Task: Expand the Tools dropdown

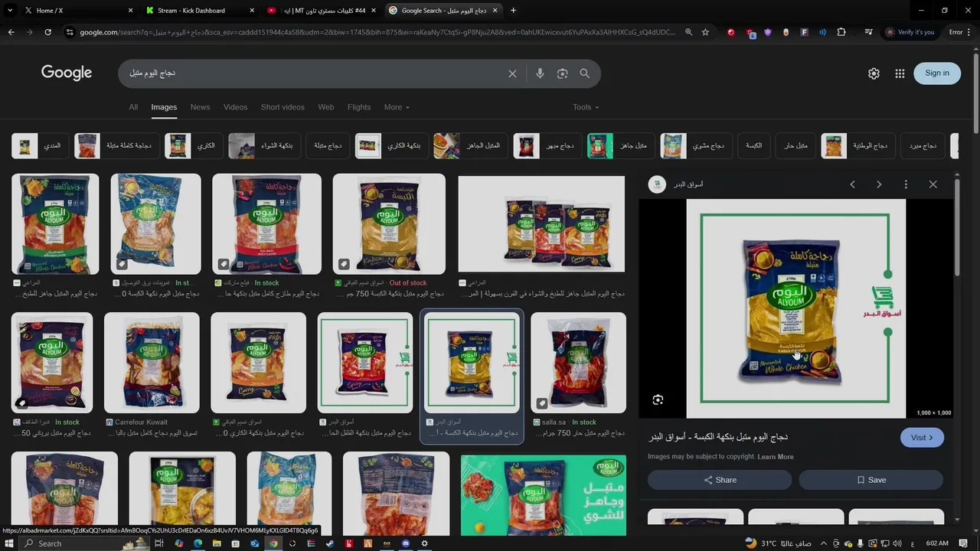Action: (586, 107)
